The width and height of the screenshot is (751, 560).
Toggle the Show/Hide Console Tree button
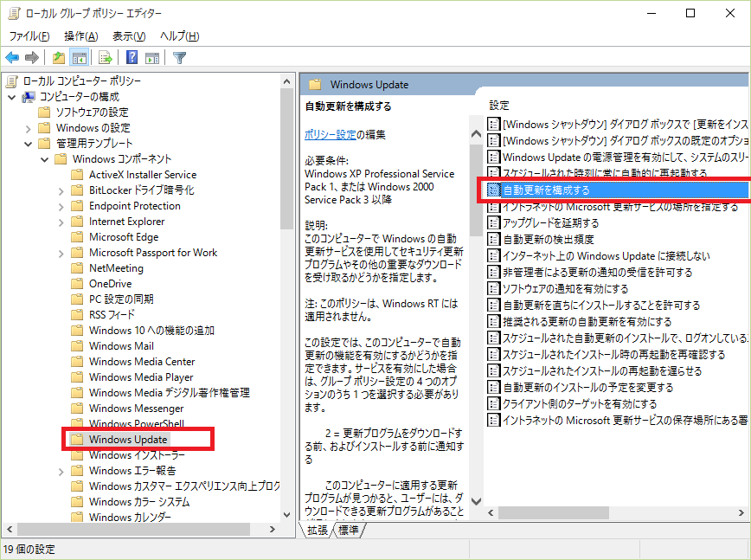pos(80,58)
